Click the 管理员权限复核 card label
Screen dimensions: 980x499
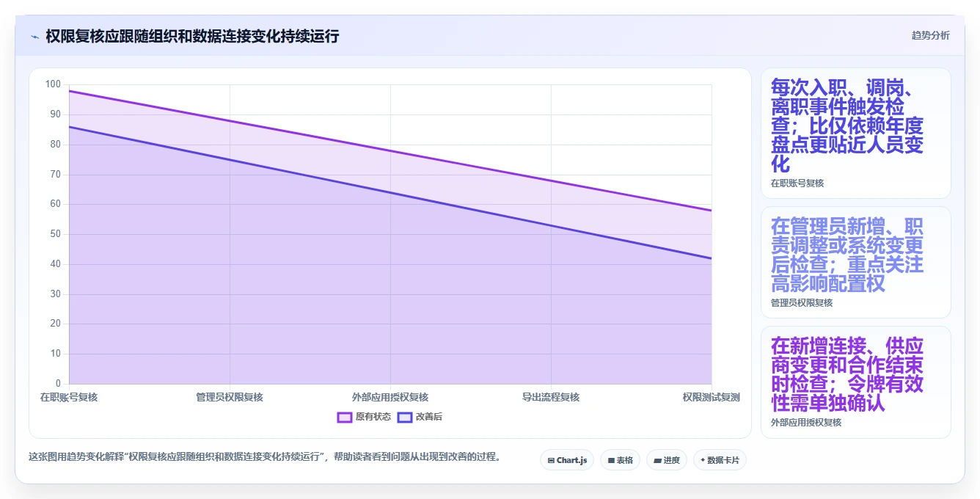pyautogui.click(x=802, y=303)
